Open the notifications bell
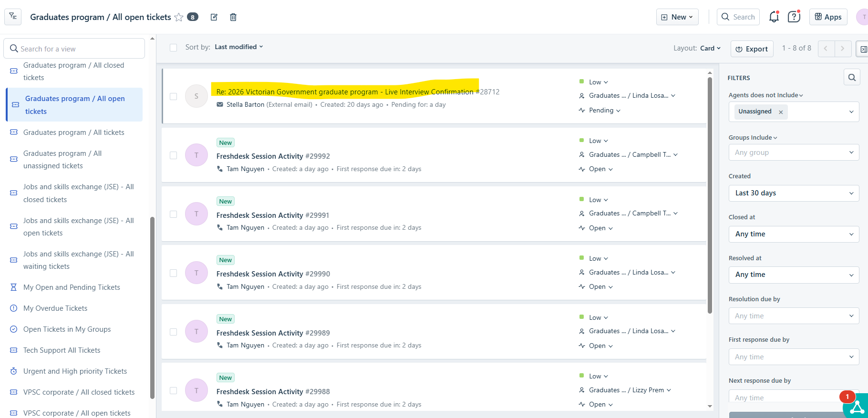Screen dimensions: 868x418 pos(774,17)
